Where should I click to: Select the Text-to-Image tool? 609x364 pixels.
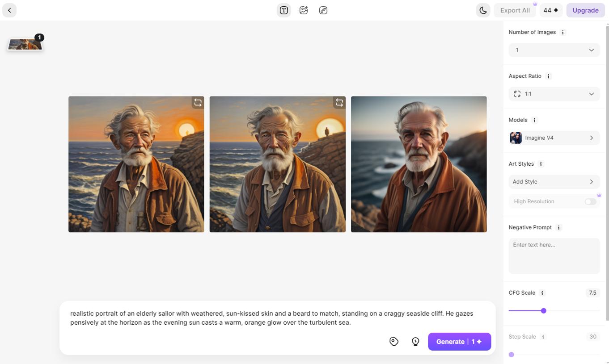283,10
